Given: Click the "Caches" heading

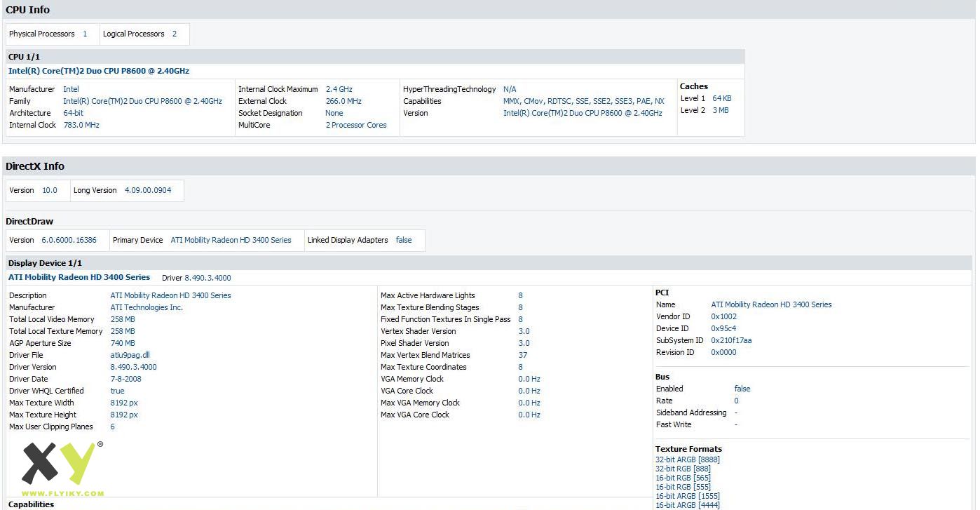Looking at the screenshot, I should tap(694, 86).
